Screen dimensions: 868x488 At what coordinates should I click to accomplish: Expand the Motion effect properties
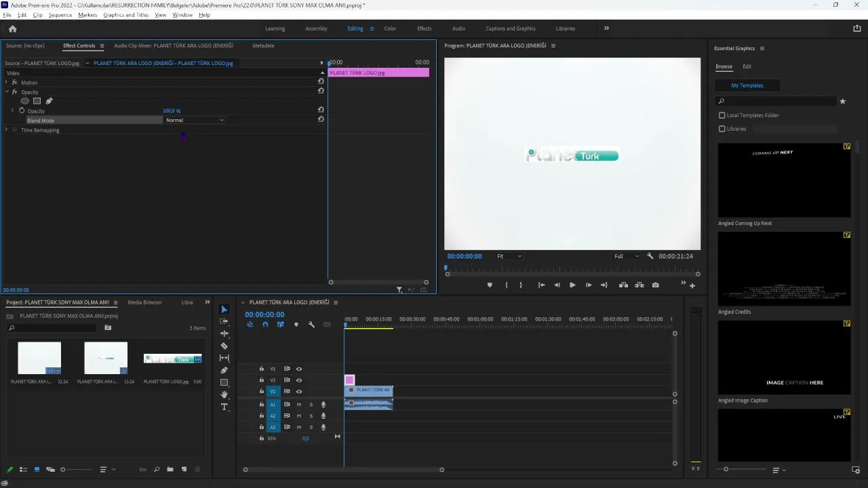coord(6,82)
